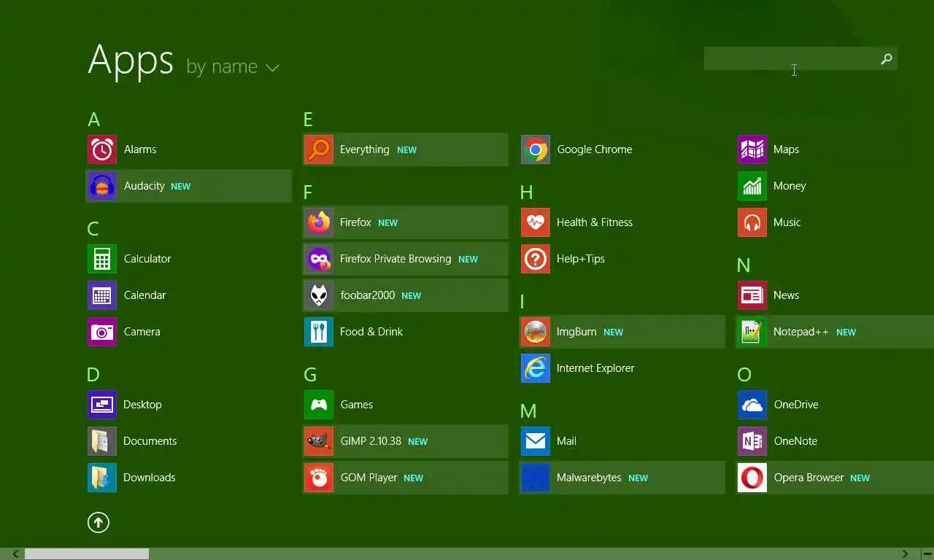The height and width of the screenshot is (560, 934).
Task: Click the 'Internet Explorer' text label
Action: [x=595, y=368]
